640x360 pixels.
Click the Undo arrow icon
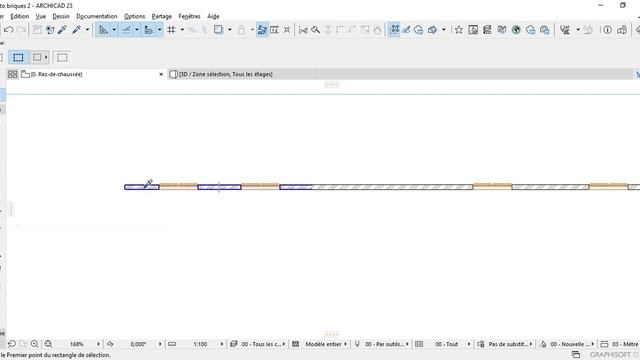pyautogui.click(x=9, y=30)
